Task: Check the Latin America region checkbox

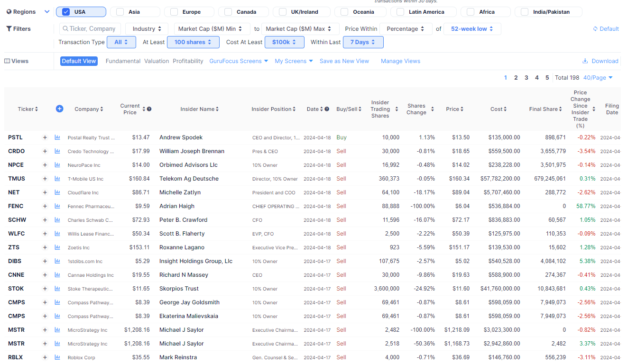Action: 401,12
